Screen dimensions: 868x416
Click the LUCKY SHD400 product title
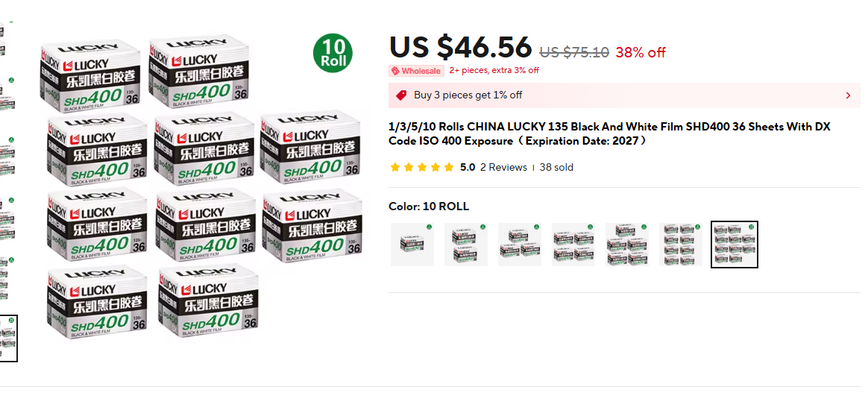click(x=609, y=133)
